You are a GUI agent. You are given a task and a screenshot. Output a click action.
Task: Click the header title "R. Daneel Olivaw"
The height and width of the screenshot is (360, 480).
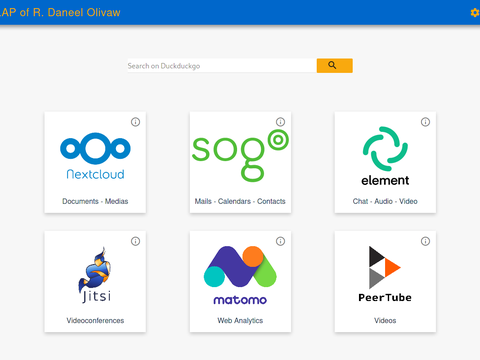[76, 13]
